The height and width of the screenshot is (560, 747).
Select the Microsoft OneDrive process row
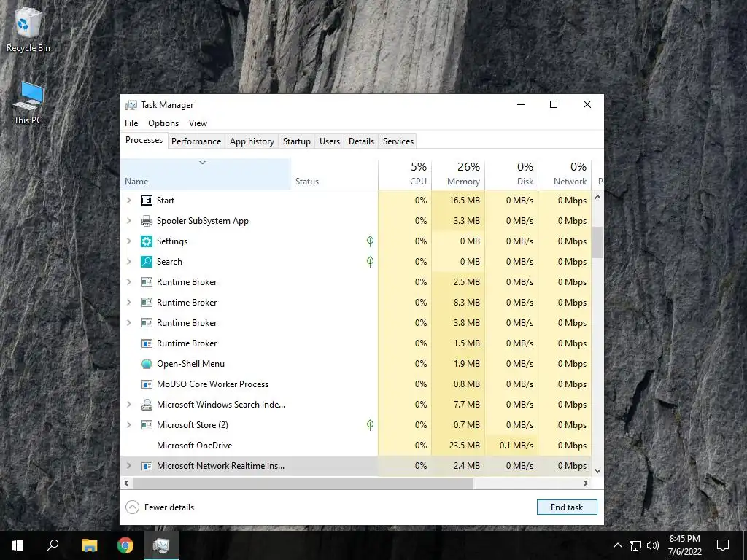point(355,446)
